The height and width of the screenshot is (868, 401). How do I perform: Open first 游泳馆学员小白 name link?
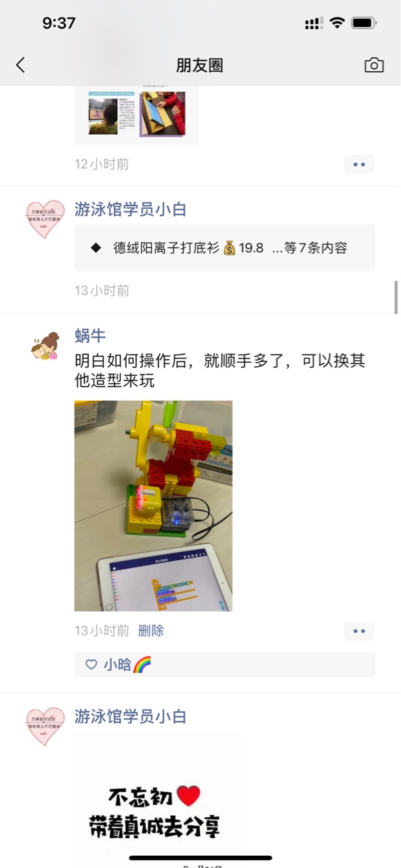click(x=131, y=210)
